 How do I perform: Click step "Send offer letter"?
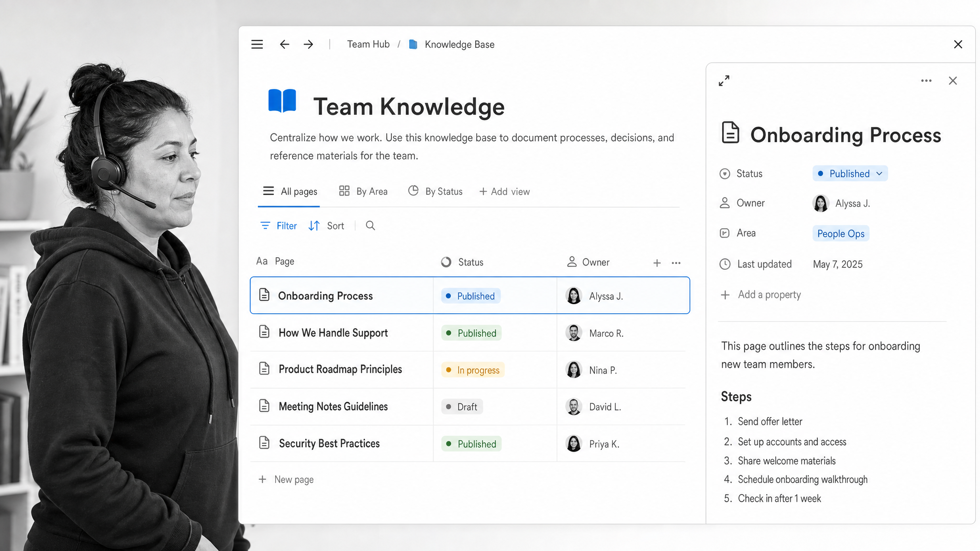770,421
